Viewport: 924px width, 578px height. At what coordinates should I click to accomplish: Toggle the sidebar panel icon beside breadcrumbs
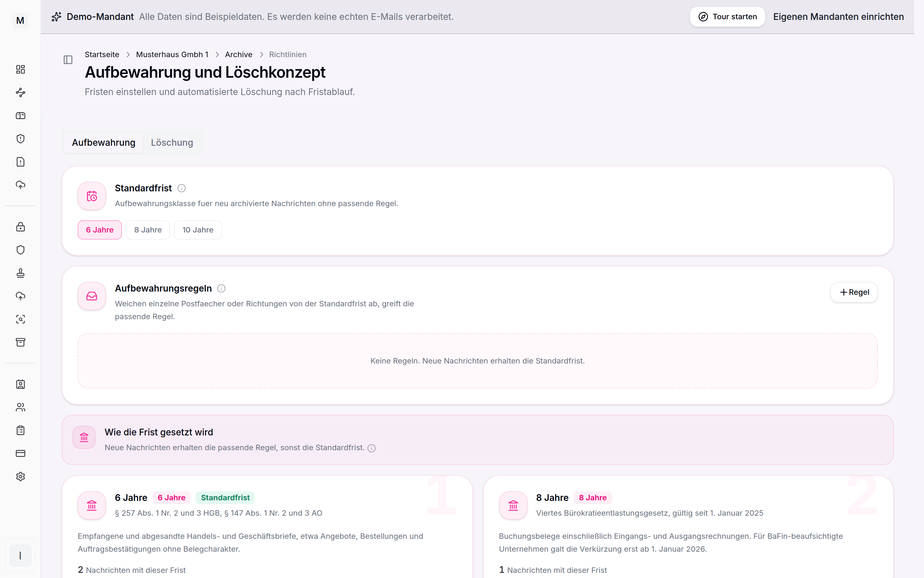68,60
